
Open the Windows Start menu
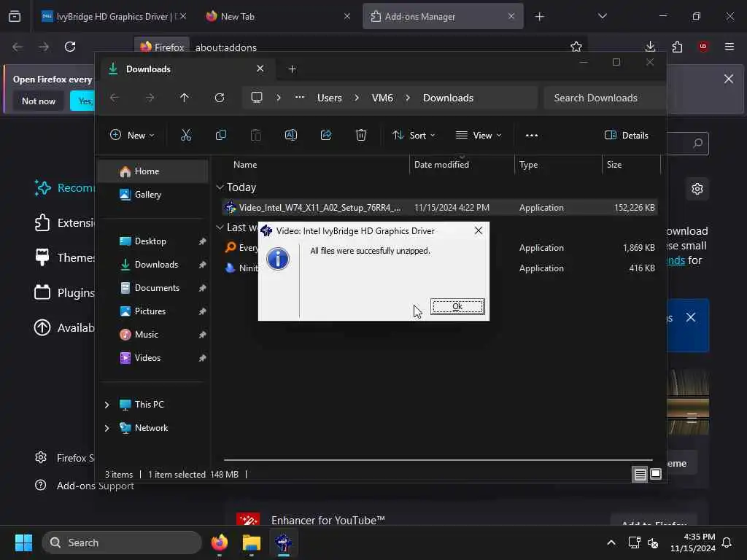tap(24, 542)
